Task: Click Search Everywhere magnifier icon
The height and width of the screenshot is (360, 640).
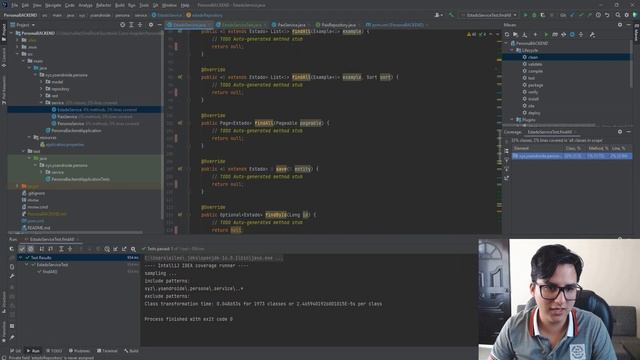Action: 618,15
